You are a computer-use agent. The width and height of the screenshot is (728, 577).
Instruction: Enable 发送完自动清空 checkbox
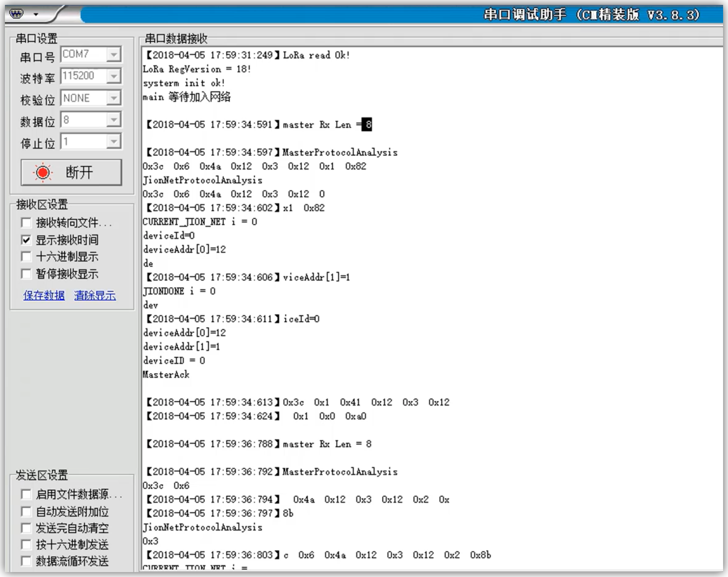(x=26, y=528)
